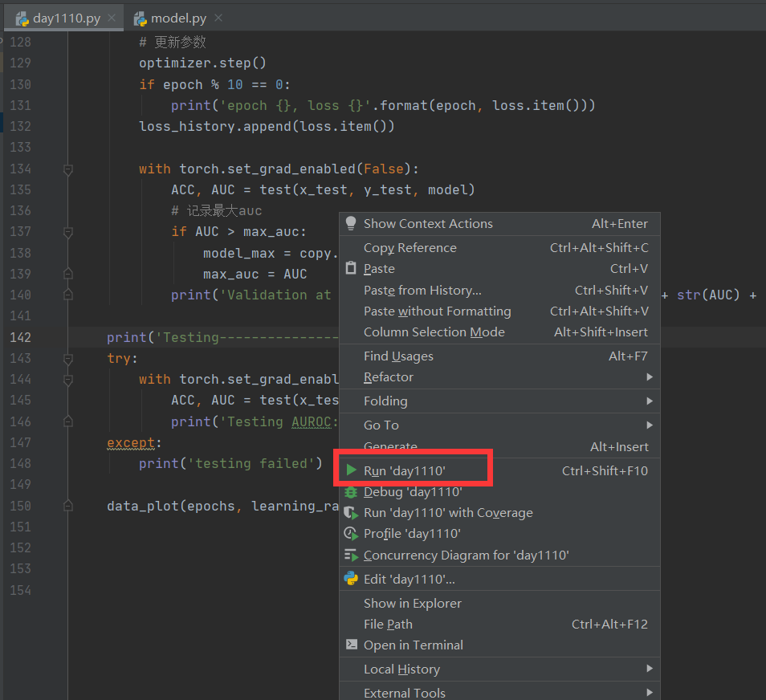Expand the Folding submenu arrow
This screenshot has width=766, height=700.
pyautogui.click(x=650, y=401)
